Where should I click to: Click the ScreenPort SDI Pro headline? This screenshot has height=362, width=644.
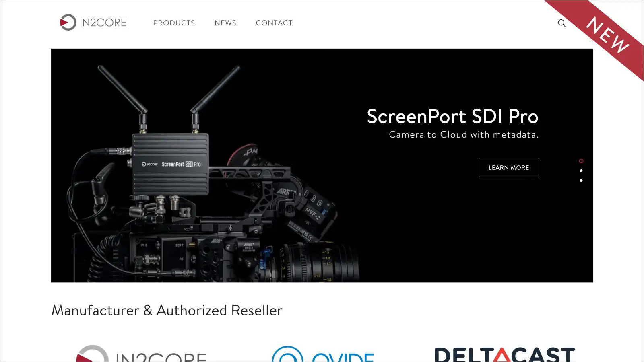(x=452, y=117)
